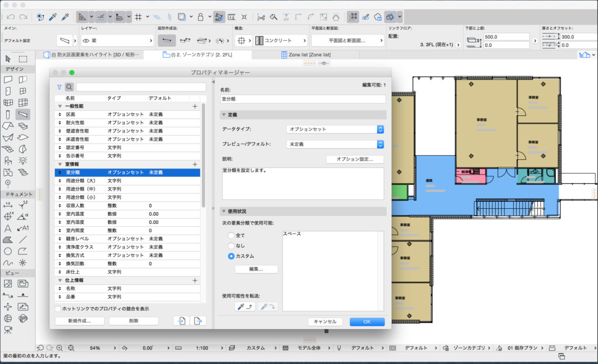The image size is (598, 364).
Task: Click the filter funnel icon in Property Manager
Action: (x=59, y=87)
